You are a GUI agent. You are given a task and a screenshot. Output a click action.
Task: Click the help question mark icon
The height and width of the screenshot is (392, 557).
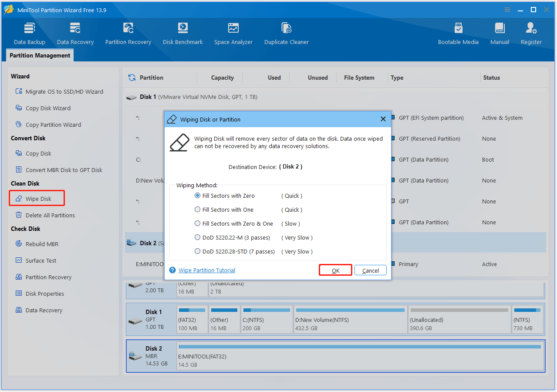pos(172,270)
